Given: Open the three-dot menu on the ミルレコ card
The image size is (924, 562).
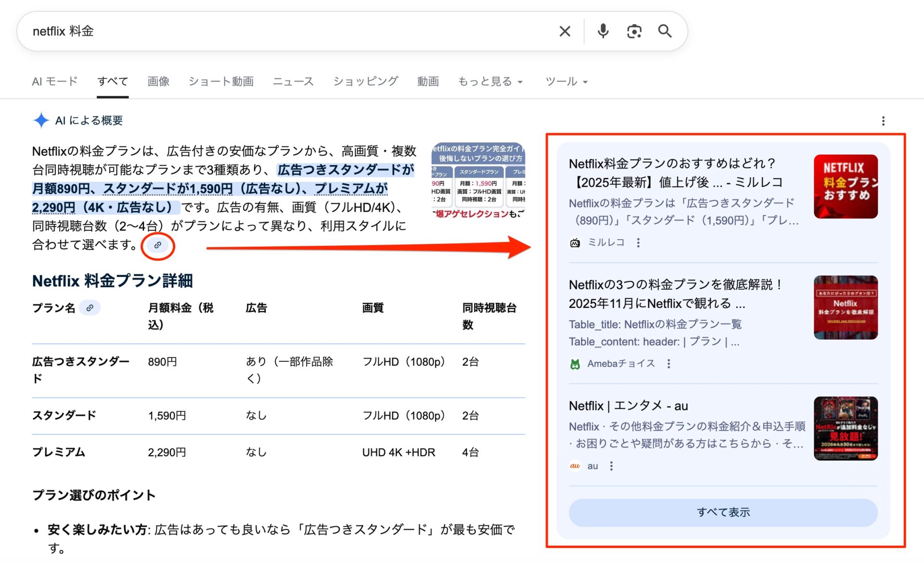Looking at the screenshot, I should [638, 243].
